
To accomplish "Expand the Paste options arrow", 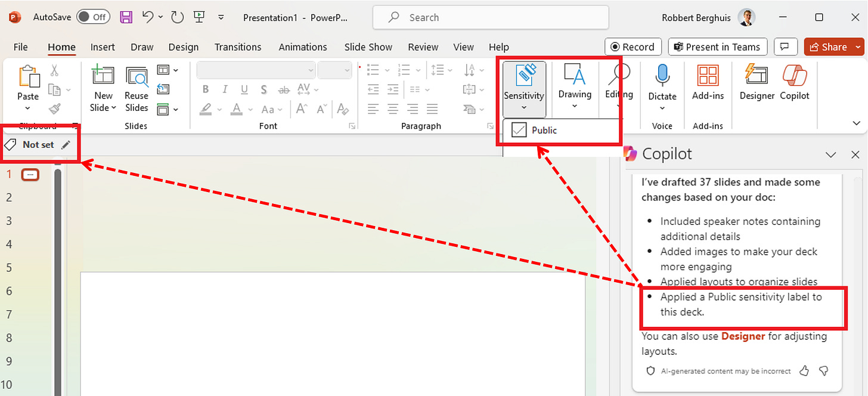I will click(28, 108).
